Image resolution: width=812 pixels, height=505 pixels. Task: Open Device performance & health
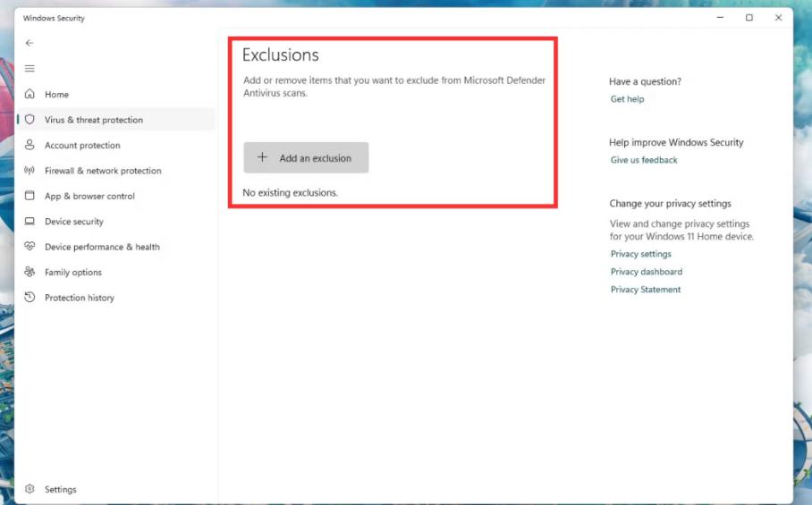(x=116, y=247)
